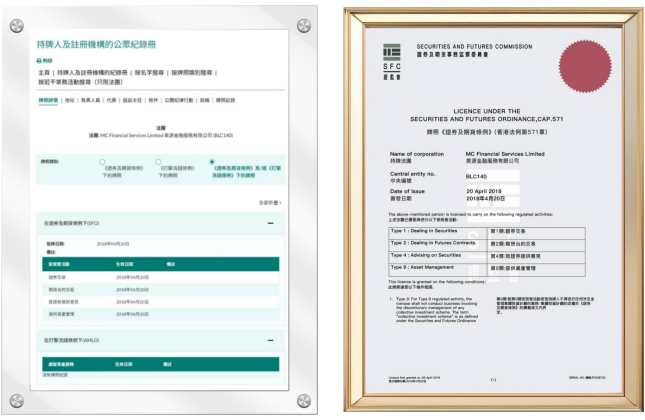The width and height of the screenshot is (645, 420).
Task: Click MC Financial Services Limited on the certificate
Action: pos(505,154)
